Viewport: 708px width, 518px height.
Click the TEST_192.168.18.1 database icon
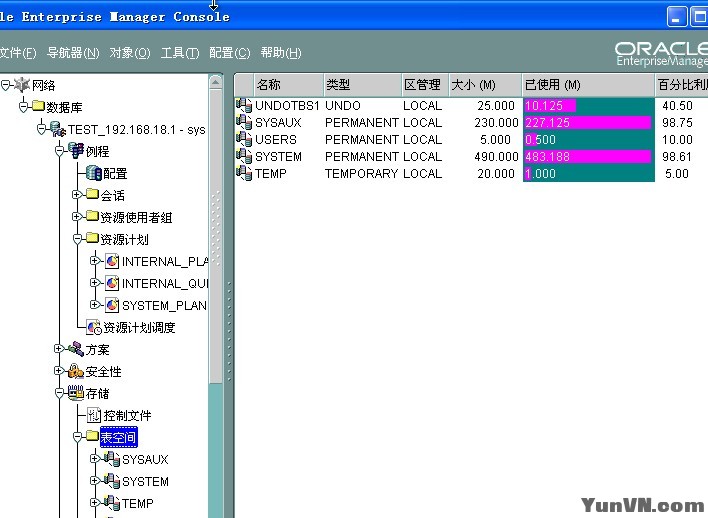coord(58,129)
